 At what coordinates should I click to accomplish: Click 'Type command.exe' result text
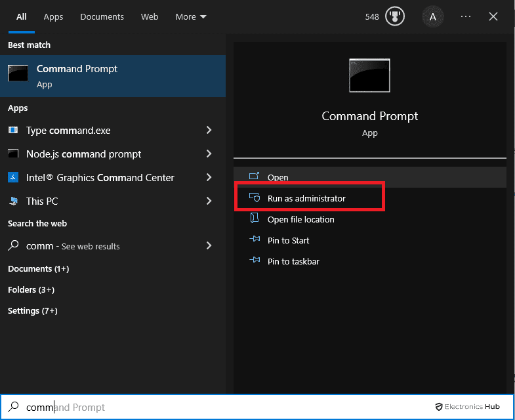tap(68, 131)
